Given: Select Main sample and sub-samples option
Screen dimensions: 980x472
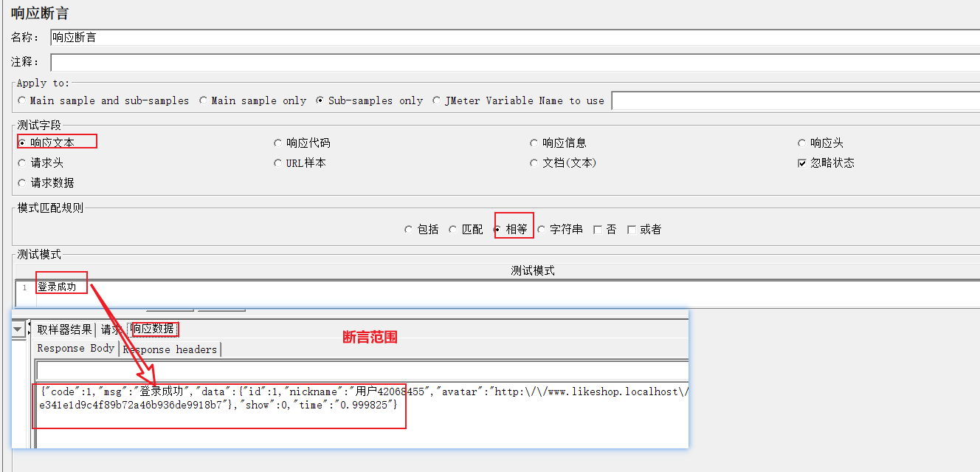Looking at the screenshot, I should click(x=103, y=100).
